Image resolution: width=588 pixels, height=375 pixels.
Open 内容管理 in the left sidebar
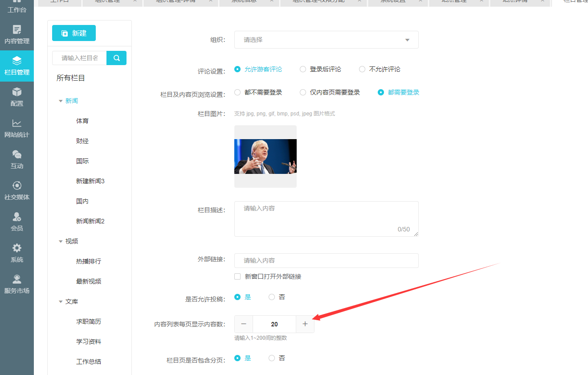click(17, 35)
